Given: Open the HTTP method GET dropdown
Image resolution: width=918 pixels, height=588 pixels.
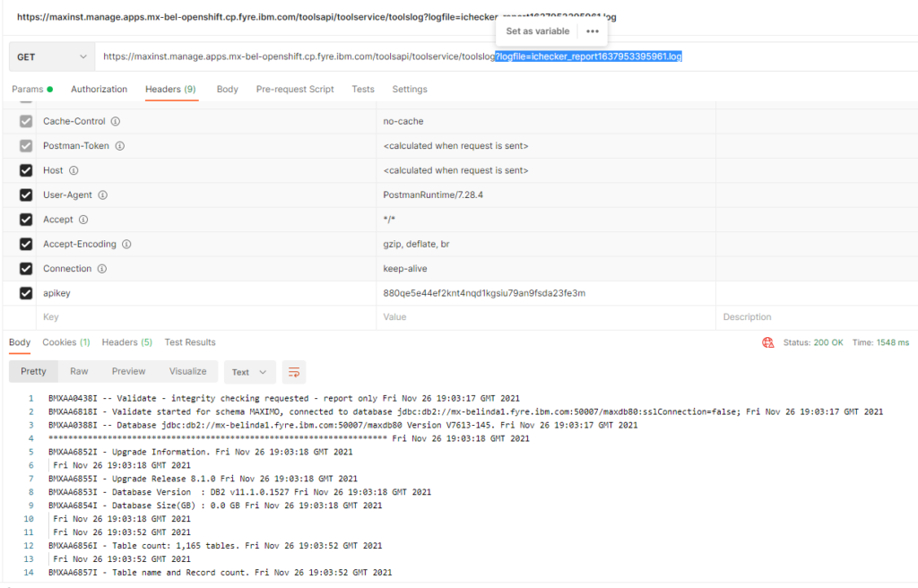Looking at the screenshot, I should (51, 56).
